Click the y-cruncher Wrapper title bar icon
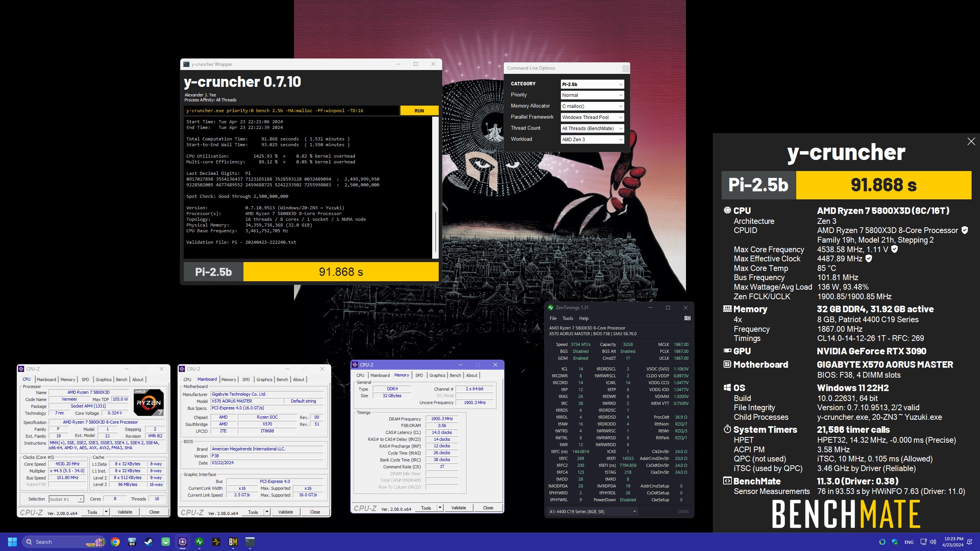The image size is (980, 551). tap(186, 64)
